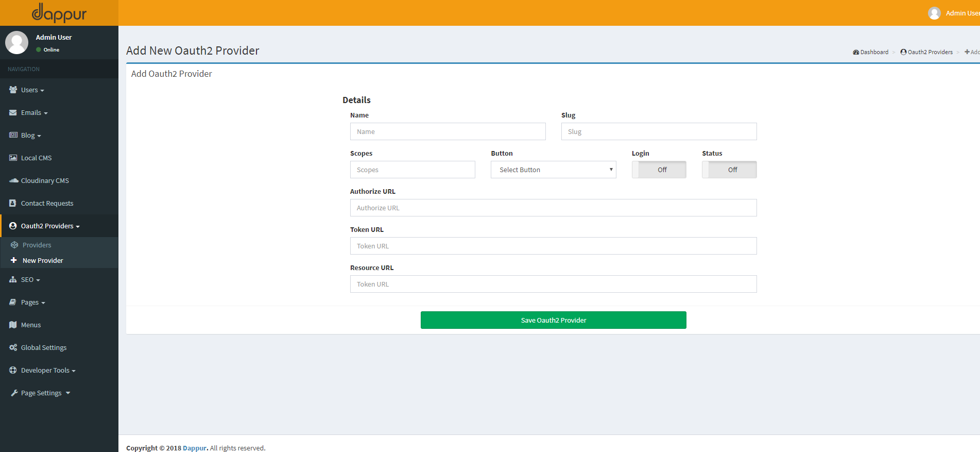Click the Cloudinary CMS cloud icon
Screen dimensions: 980x452
pyautogui.click(x=14, y=180)
